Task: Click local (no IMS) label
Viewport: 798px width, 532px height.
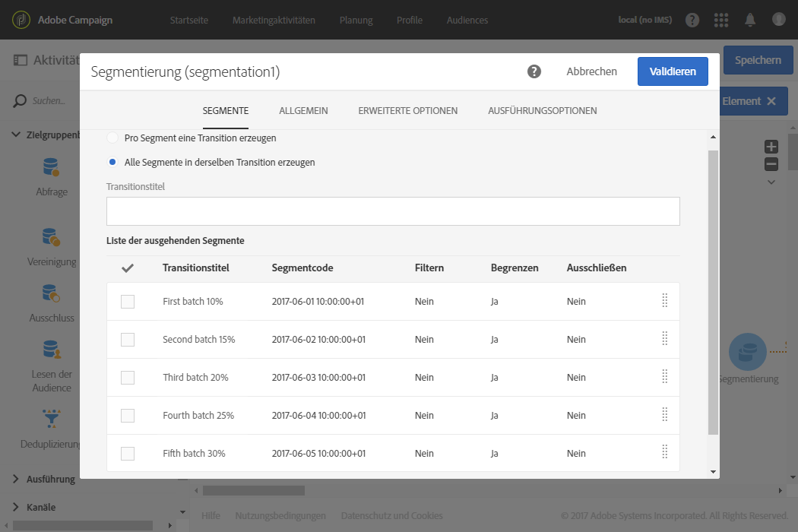Action: [644, 20]
